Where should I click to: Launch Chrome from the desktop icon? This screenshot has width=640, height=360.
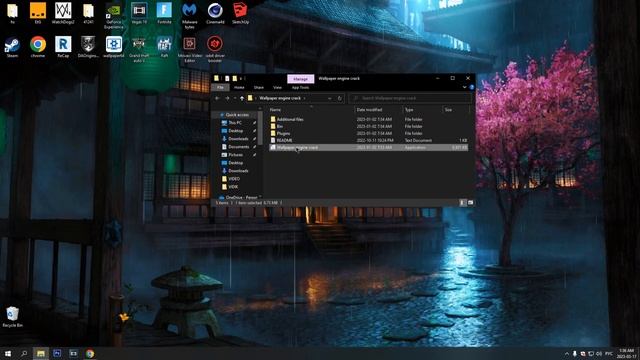point(38,46)
